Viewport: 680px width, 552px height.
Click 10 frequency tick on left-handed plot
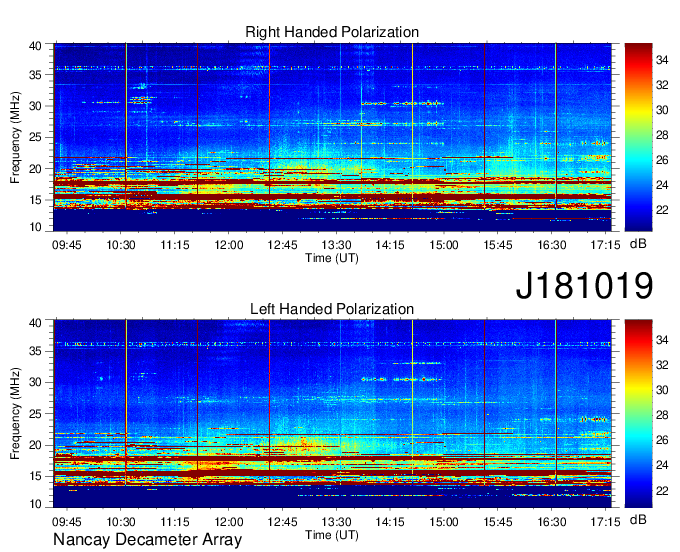(x=35, y=503)
